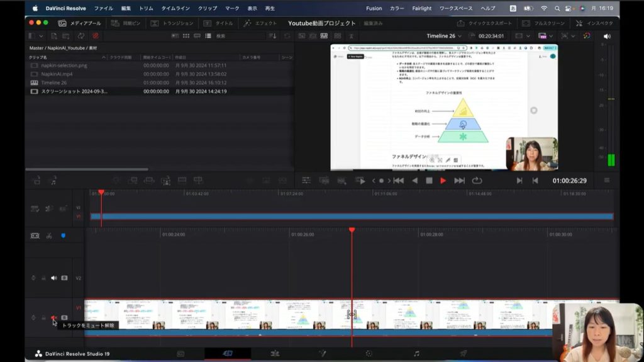The height and width of the screenshot is (362, 644).
Task: Select NapkinAI.mp4 in the media pool
Action: tap(56, 74)
